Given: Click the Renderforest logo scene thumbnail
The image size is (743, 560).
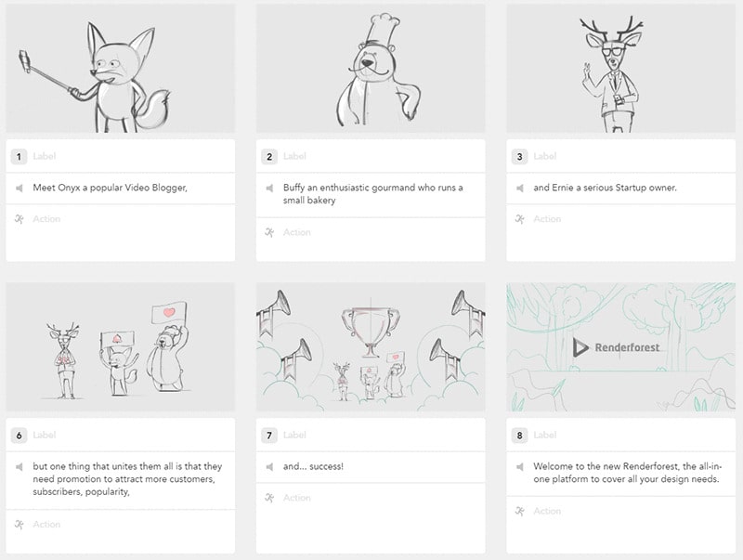Looking at the screenshot, I should click(618, 348).
